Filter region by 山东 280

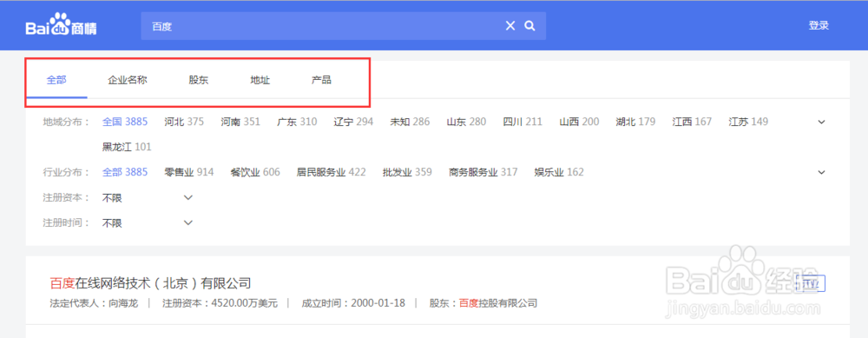click(x=467, y=122)
